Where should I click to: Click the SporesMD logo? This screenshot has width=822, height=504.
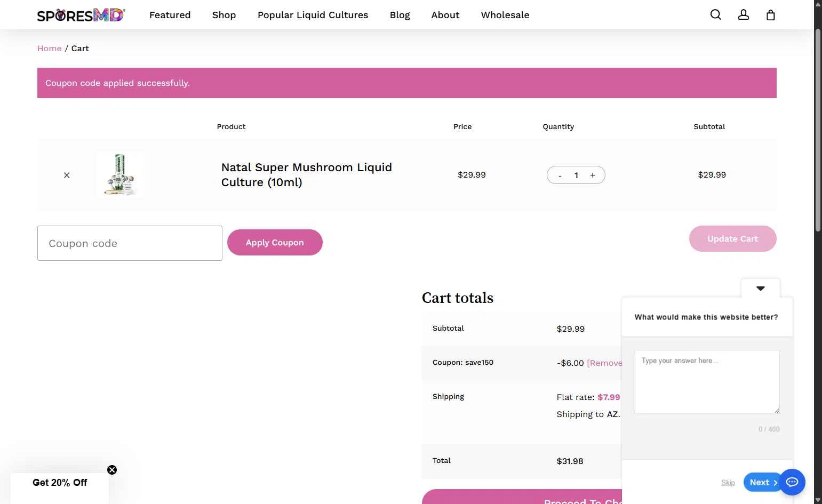coord(81,15)
